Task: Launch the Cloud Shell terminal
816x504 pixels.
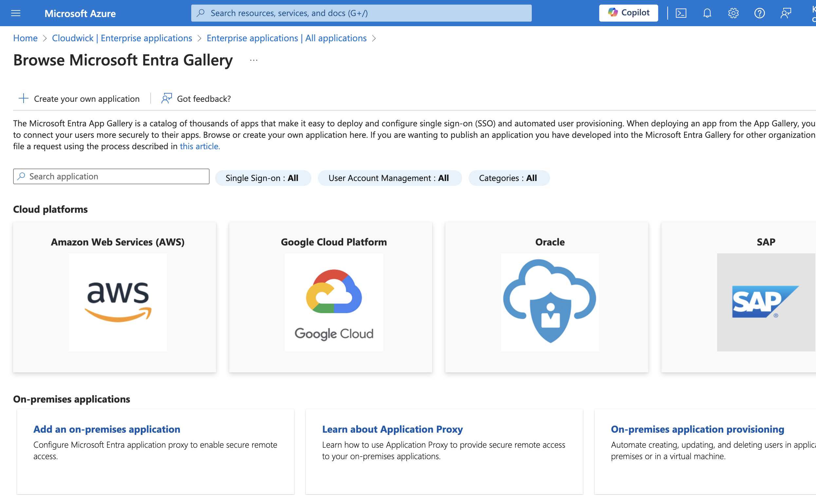Action: click(681, 13)
